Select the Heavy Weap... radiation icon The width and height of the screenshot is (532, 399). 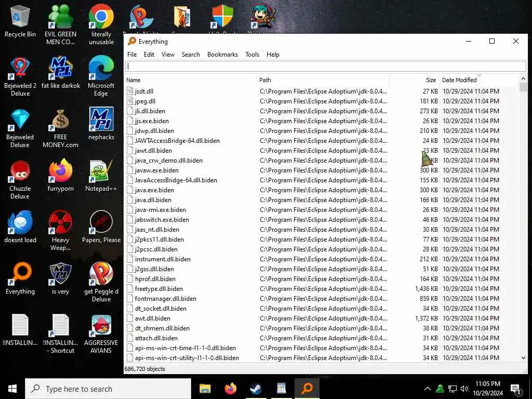tap(60, 231)
